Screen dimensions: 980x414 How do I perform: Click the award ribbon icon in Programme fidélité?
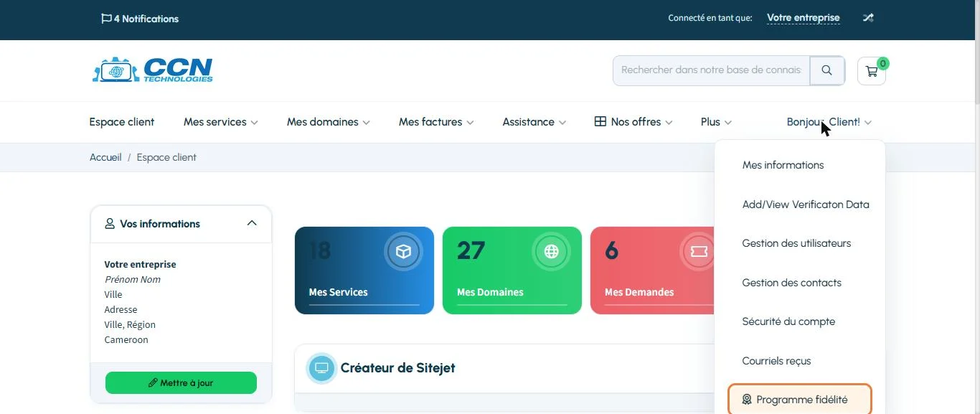click(x=747, y=400)
